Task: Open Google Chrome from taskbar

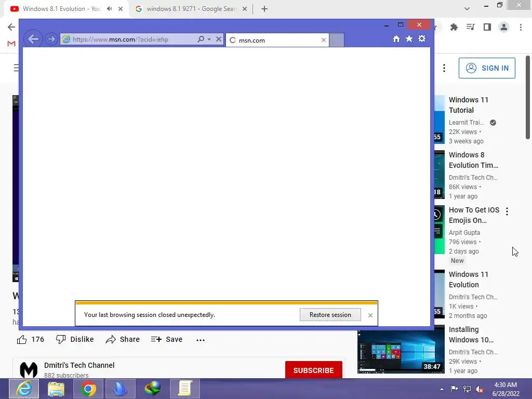Action: 88,389
